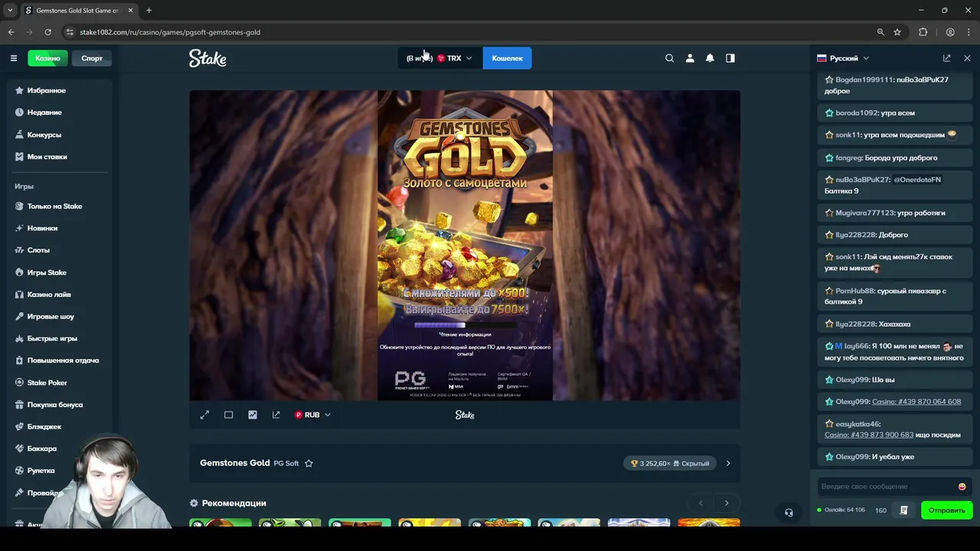Screen dimensions: 980x551
Task: Click mention @OnerdotoFN in chat
Action: pos(917,180)
